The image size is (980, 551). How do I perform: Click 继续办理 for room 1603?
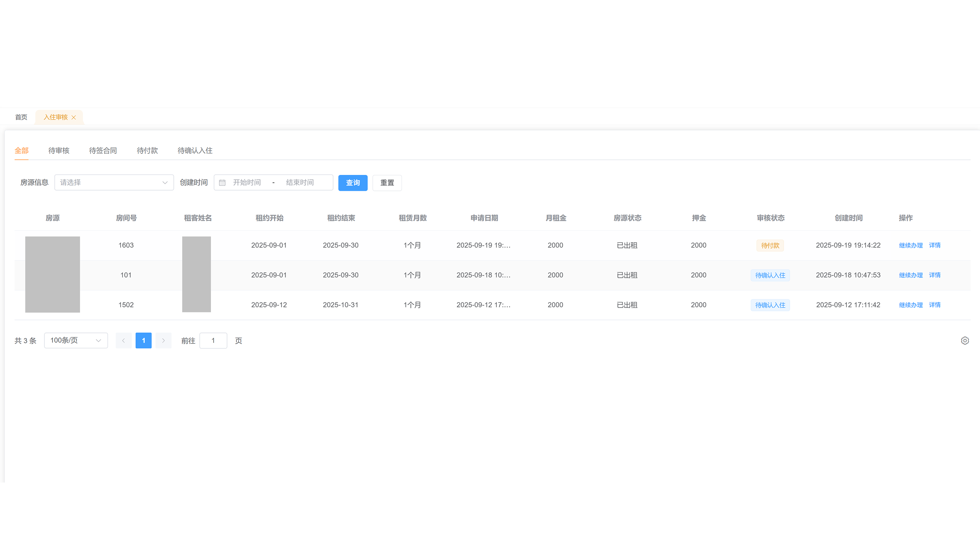point(911,245)
